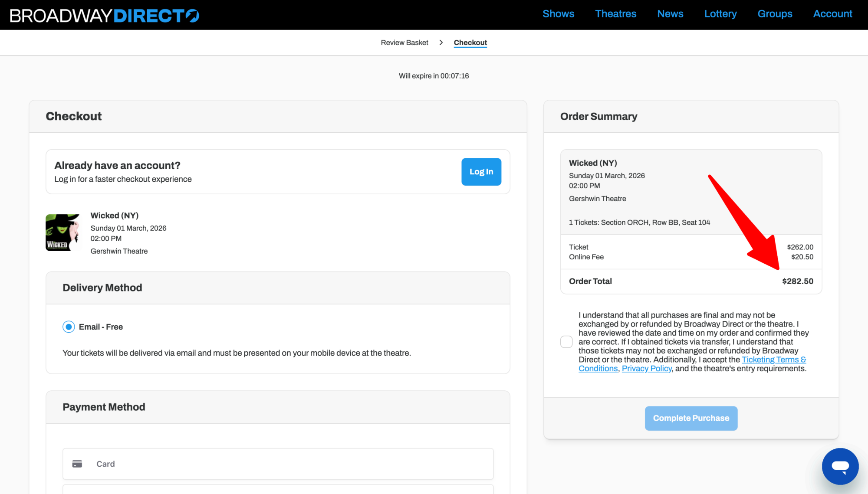Click the credit card icon
The height and width of the screenshot is (494, 868).
77,464
